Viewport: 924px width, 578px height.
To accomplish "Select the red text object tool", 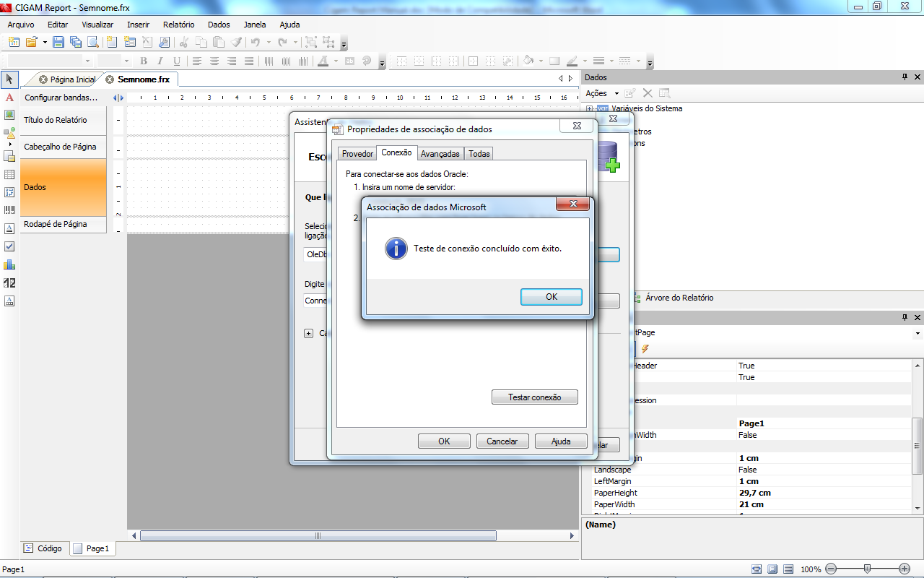I will click(9, 98).
